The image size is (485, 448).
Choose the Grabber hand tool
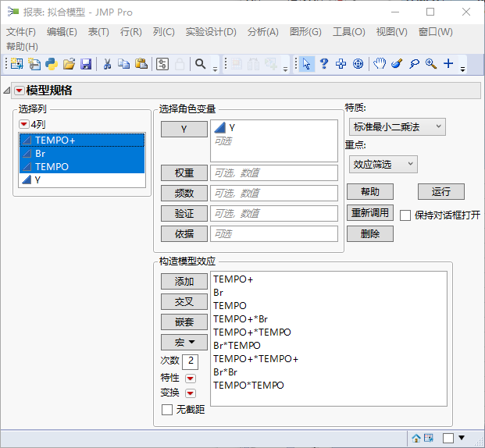click(x=379, y=64)
